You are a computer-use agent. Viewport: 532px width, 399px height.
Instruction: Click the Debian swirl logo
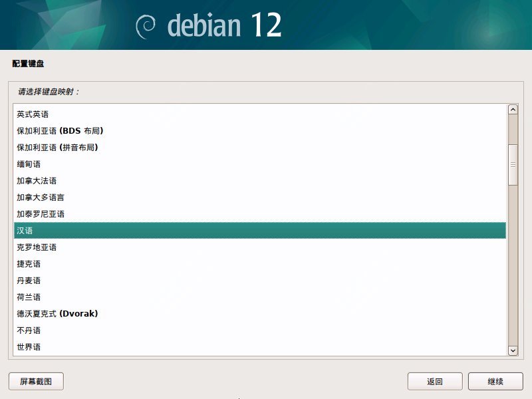(x=146, y=26)
